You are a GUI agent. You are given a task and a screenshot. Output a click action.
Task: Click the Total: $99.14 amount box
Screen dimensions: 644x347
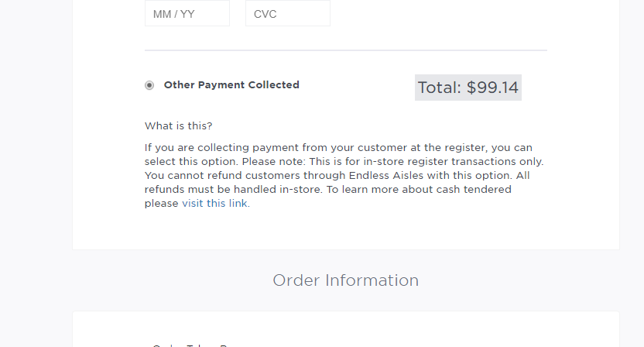point(468,88)
